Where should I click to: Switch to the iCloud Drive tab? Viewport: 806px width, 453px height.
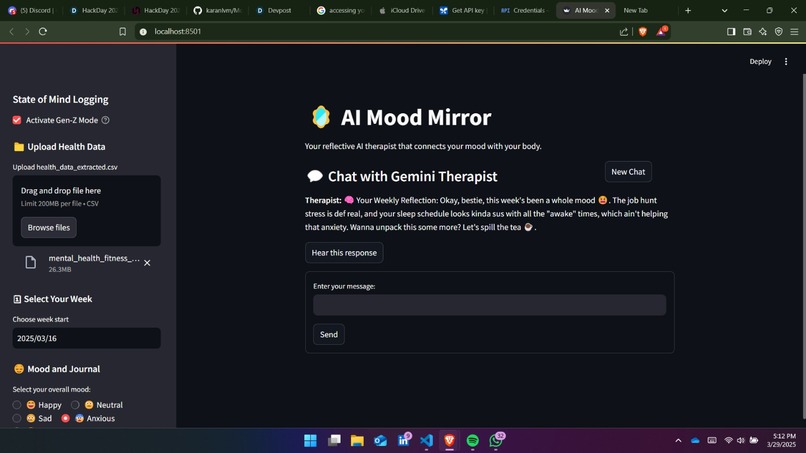point(402,10)
